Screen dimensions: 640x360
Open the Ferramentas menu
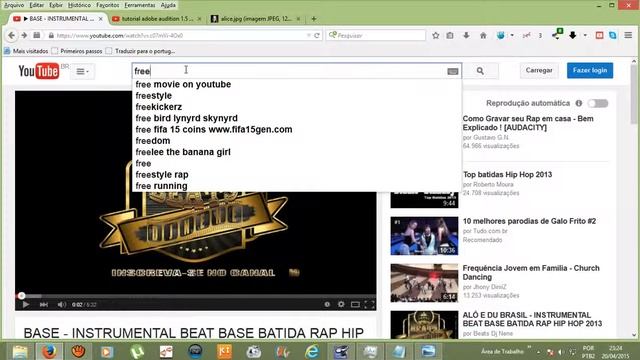(x=140, y=5)
